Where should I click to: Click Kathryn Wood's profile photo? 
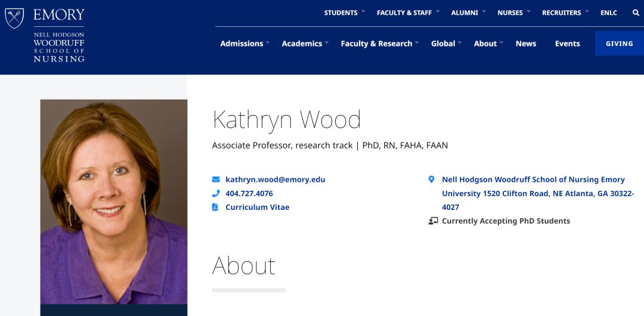pos(114,202)
